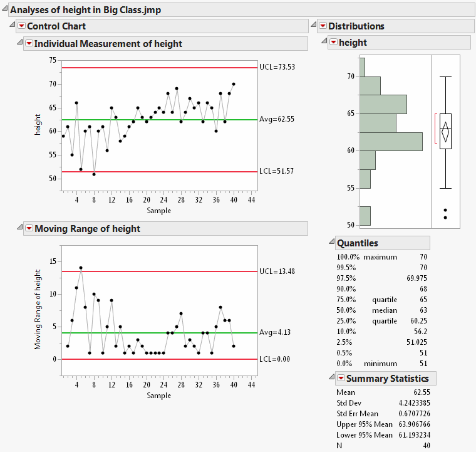This screenshot has height=452, width=476.
Task: Collapse the Moving Range of height section
Action: (x=20, y=227)
